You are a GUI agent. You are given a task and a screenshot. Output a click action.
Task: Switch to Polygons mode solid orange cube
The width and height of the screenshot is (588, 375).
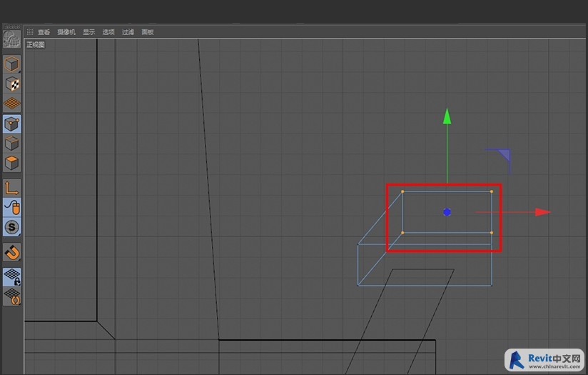coord(11,163)
